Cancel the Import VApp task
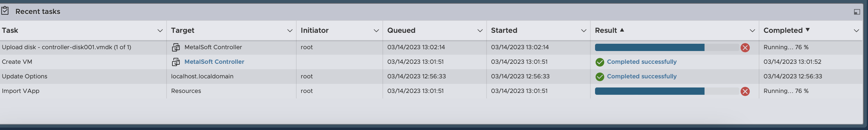Screen dimensions: 868x130 pyautogui.click(x=745, y=91)
